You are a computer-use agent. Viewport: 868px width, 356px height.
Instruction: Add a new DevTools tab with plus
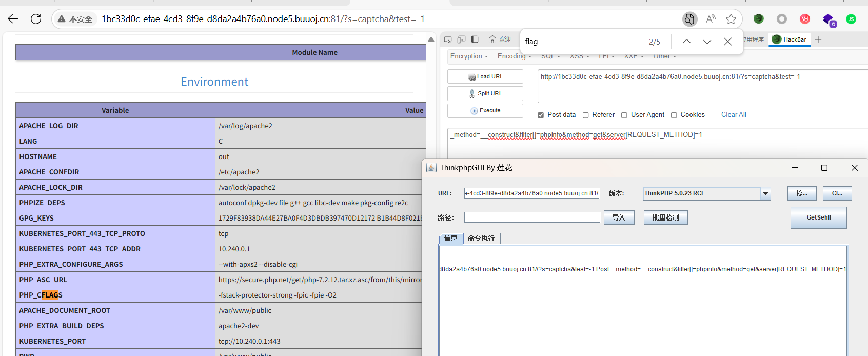818,39
